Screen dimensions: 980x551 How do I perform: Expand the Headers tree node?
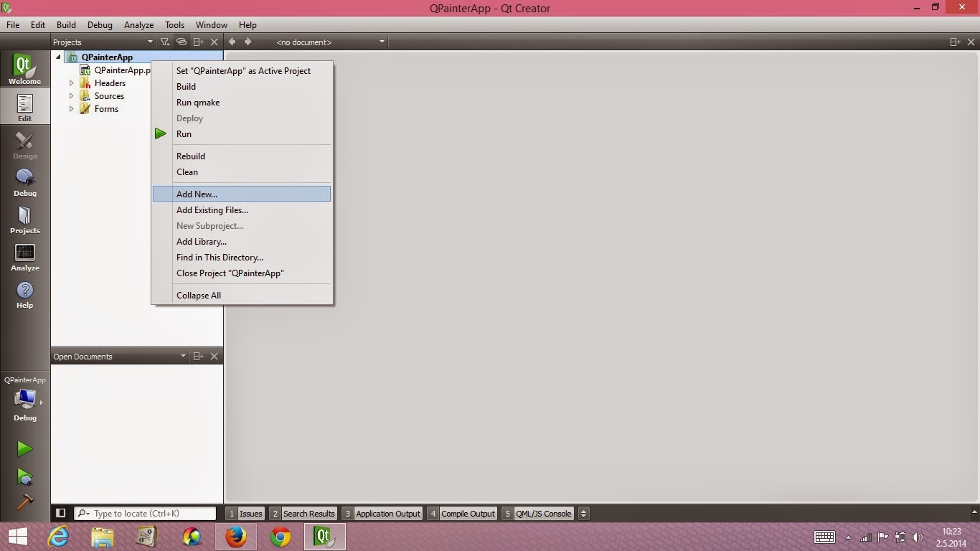[x=71, y=83]
